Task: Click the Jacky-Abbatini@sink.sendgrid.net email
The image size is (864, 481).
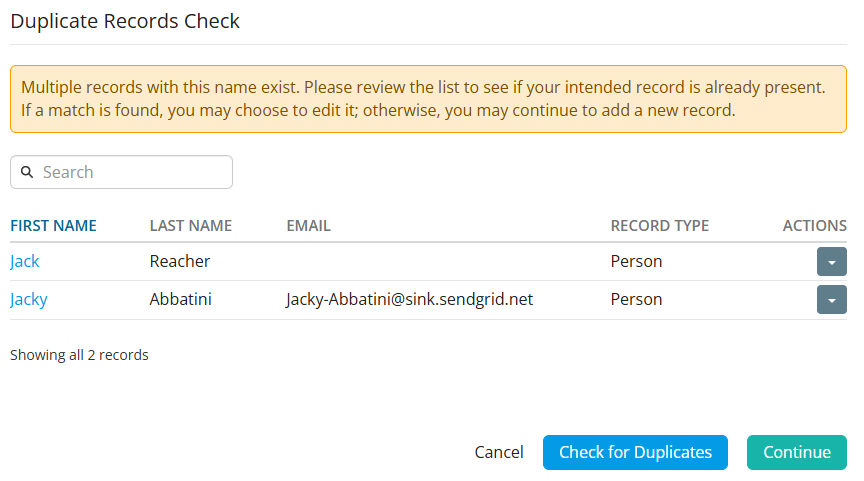Action: click(x=409, y=299)
